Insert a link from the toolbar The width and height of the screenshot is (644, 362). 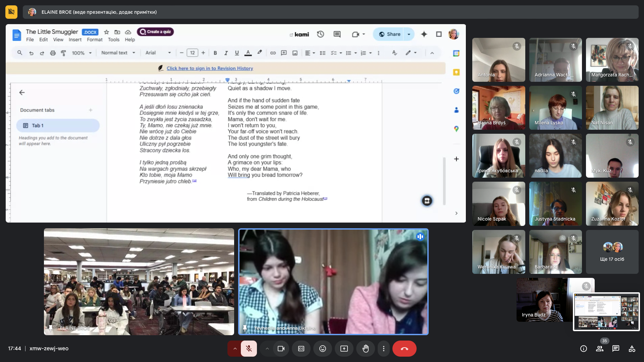tap(273, 53)
